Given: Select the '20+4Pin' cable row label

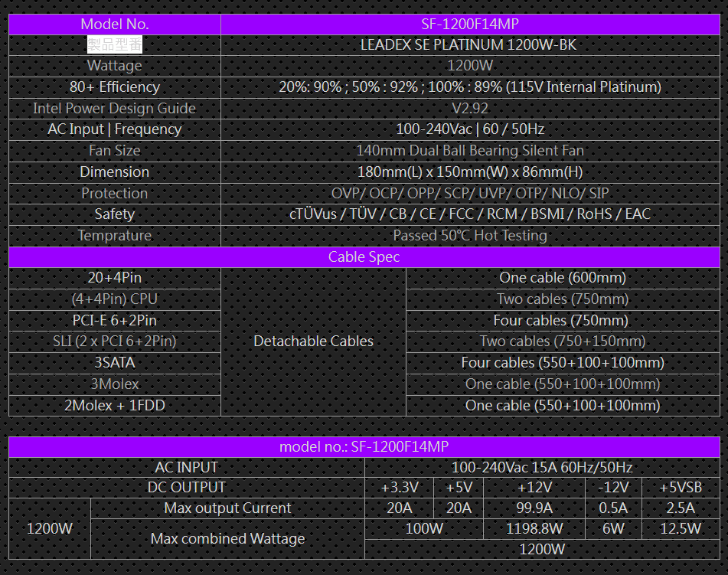Looking at the screenshot, I should pos(114,277).
